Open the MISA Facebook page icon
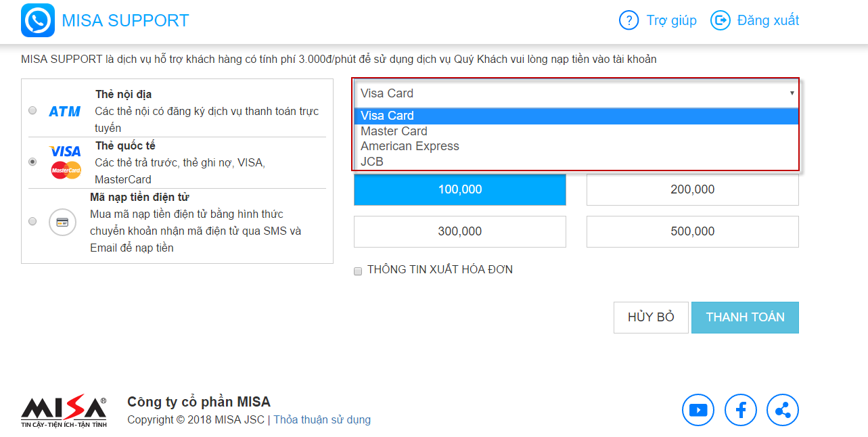Viewport: 868px width, 437px height. 741,410
